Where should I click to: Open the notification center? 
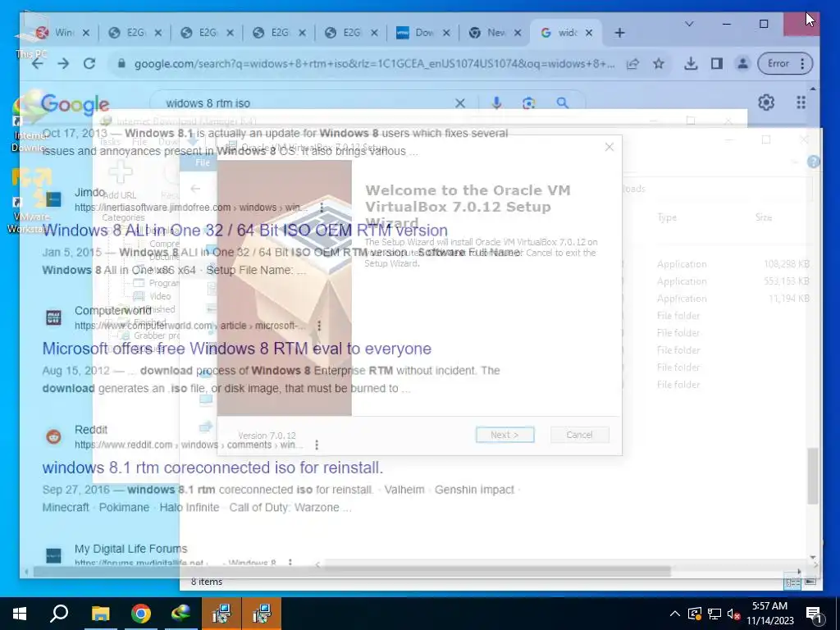coord(814,614)
